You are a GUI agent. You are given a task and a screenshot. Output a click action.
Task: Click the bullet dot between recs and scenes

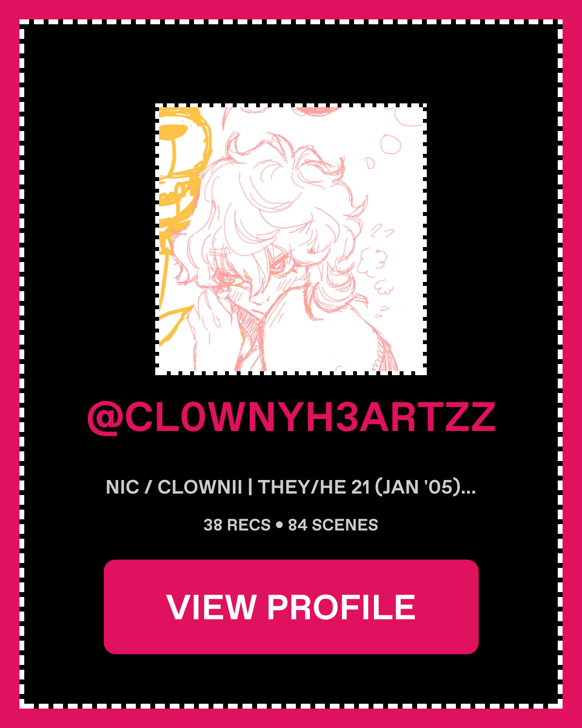tap(279, 525)
